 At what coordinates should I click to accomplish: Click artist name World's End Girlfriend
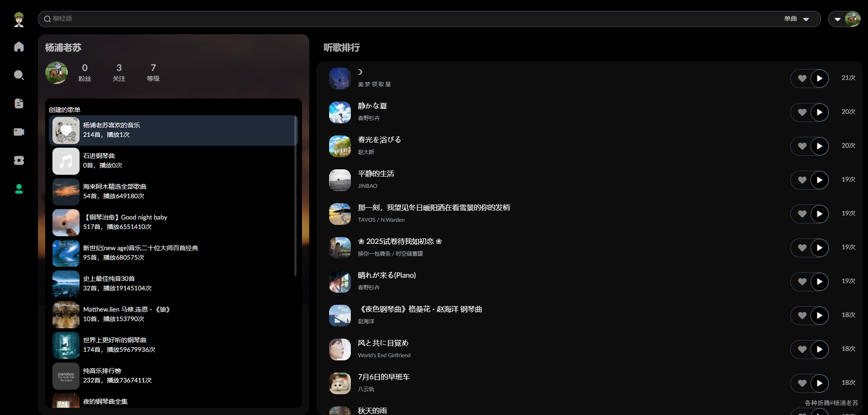tap(384, 355)
